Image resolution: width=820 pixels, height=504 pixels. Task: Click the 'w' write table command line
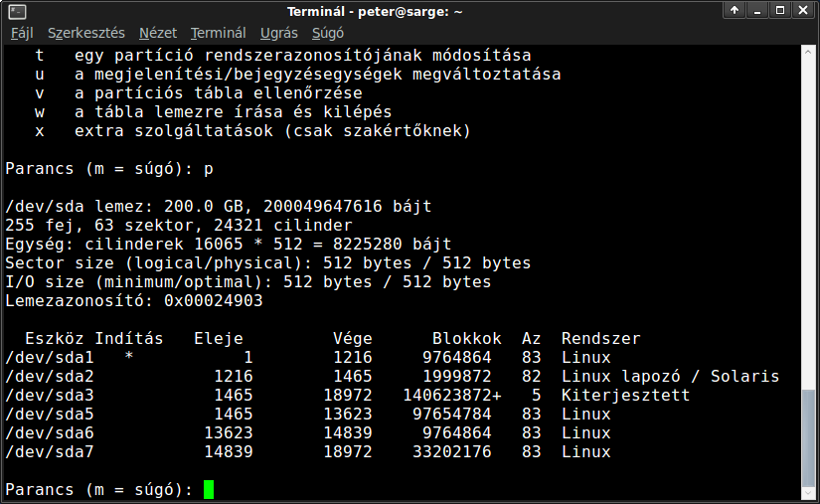tap(214, 112)
